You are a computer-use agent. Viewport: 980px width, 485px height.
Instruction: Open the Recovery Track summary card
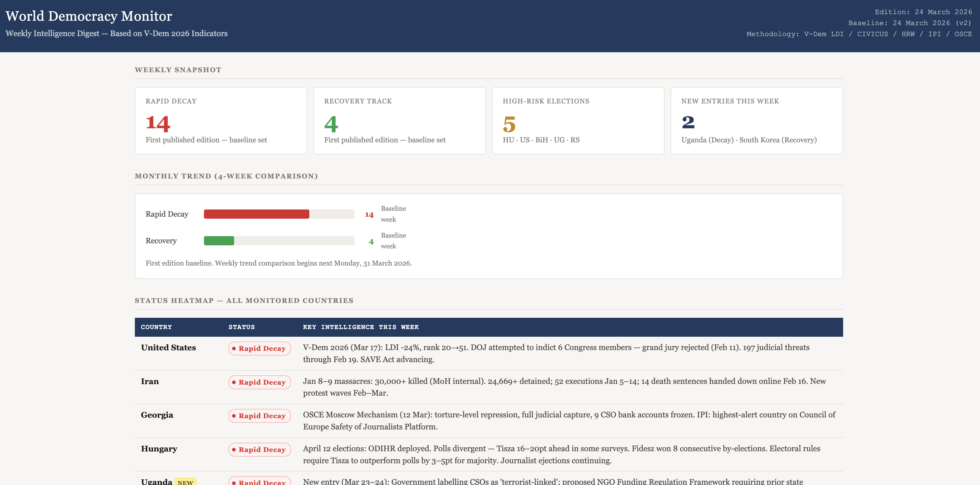pos(399,121)
